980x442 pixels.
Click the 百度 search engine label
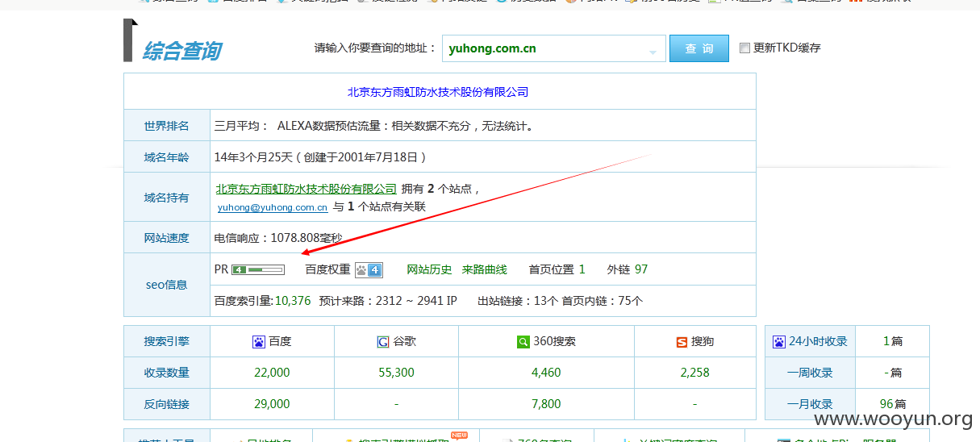coord(280,342)
